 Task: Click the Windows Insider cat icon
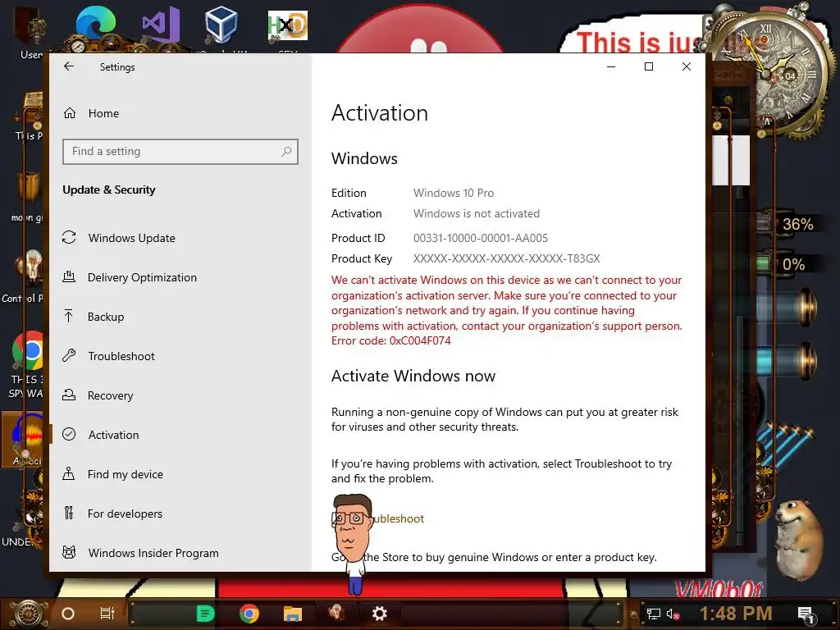69,552
